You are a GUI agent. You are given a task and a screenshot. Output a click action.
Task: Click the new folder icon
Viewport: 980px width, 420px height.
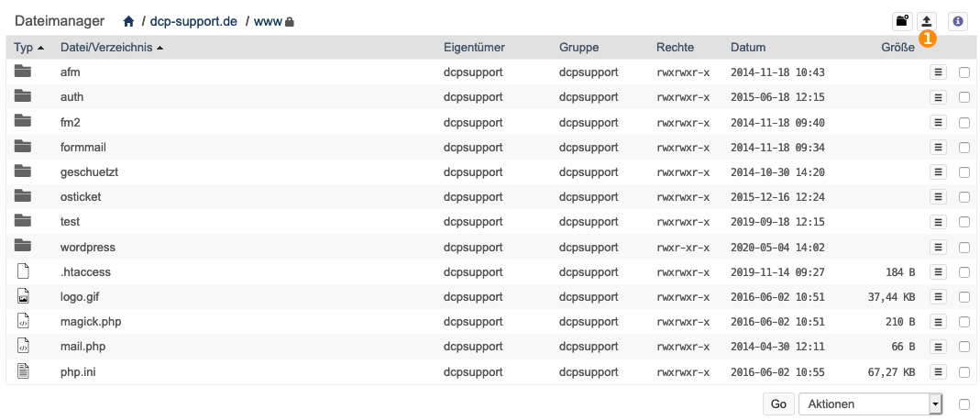[x=902, y=21]
